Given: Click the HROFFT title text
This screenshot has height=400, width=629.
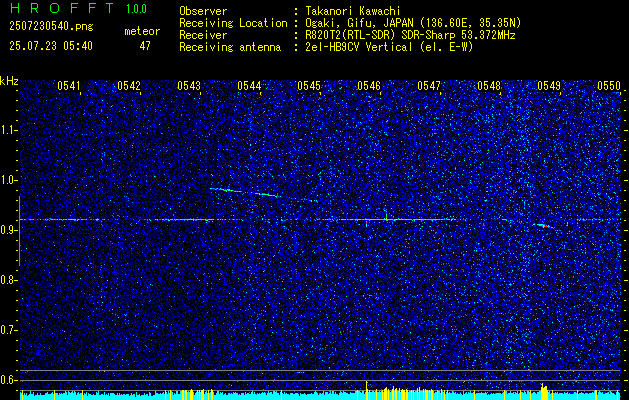Looking at the screenshot, I should 62,8.
